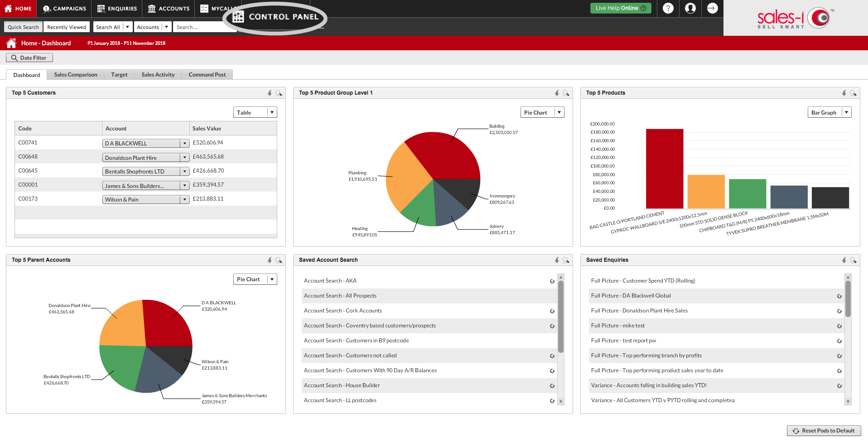Click the Quick Search button
The height and width of the screenshot is (442, 868).
tap(23, 27)
